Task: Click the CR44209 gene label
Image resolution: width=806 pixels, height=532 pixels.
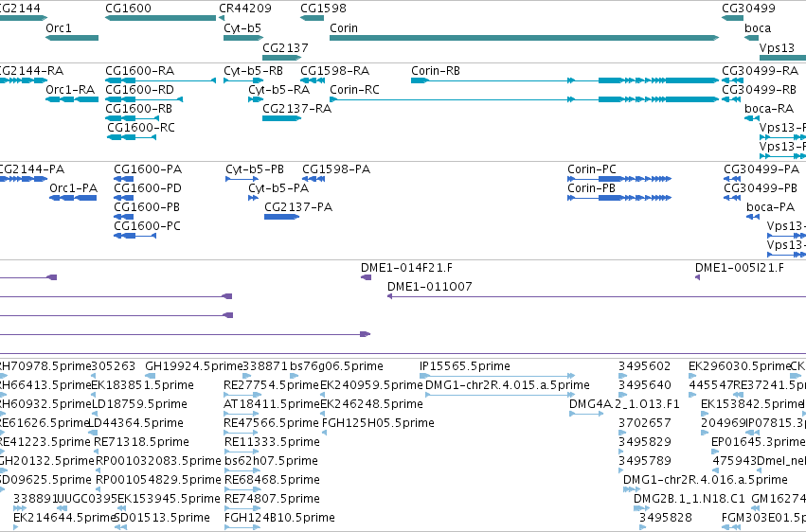Action: click(x=245, y=9)
